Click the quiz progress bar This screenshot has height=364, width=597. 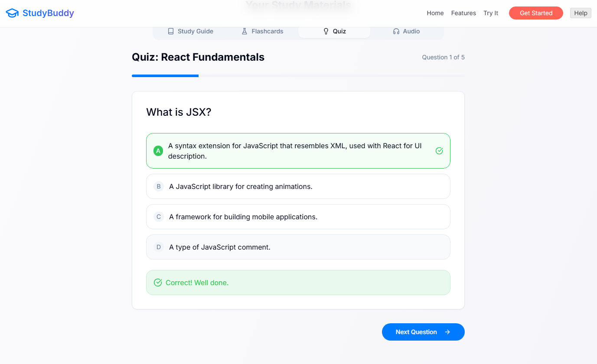(298, 76)
